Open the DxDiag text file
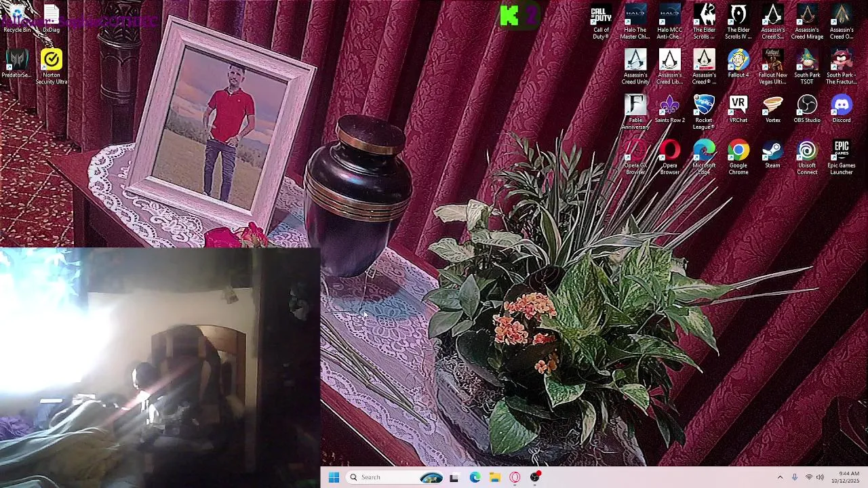 tap(52, 19)
